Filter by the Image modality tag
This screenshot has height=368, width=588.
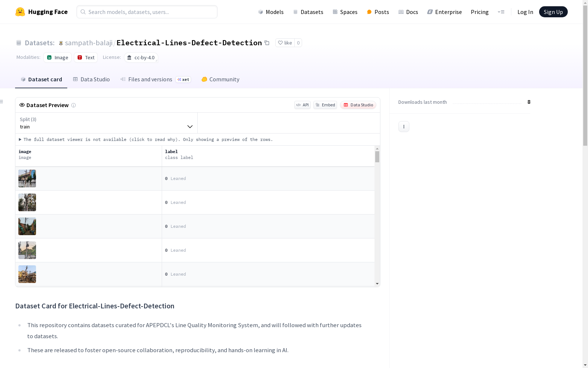click(58, 57)
